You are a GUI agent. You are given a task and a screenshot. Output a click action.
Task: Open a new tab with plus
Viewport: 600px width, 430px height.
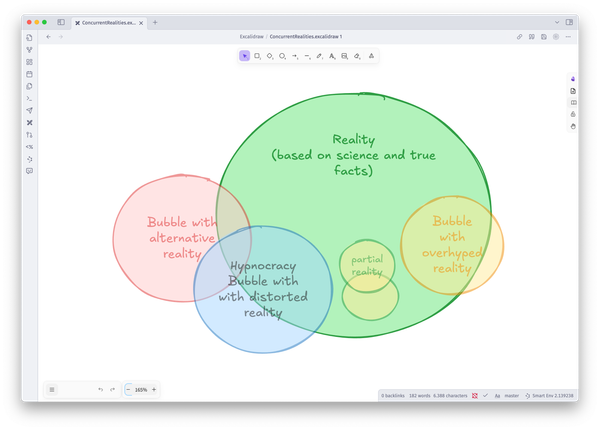click(x=155, y=22)
